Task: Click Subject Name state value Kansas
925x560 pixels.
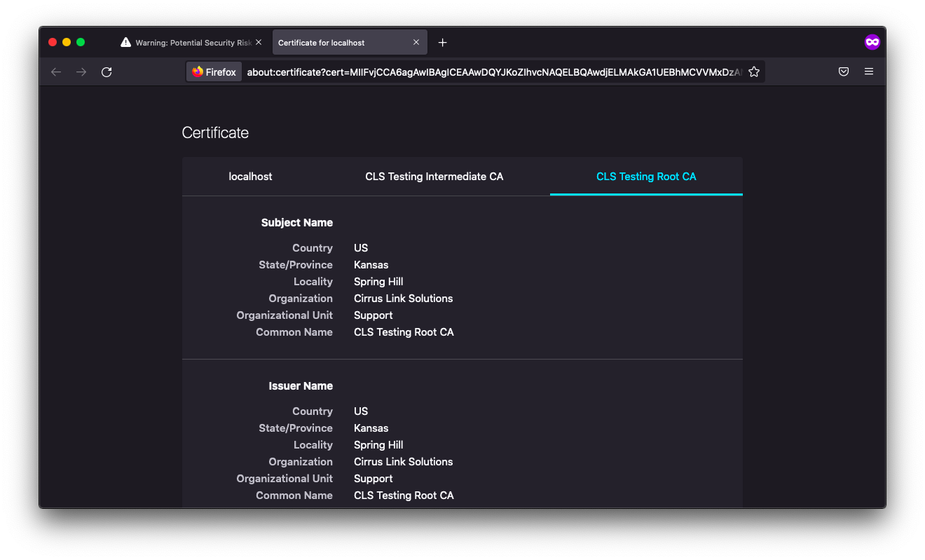Action: pyautogui.click(x=371, y=265)
